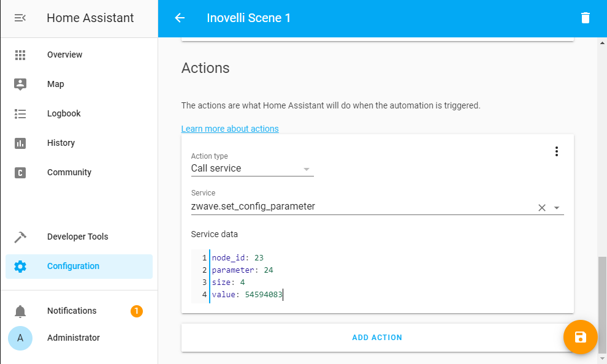Screen dimensions: 607x364
Task: Follow the Learn more about actions link
Action: pos(230,129)
